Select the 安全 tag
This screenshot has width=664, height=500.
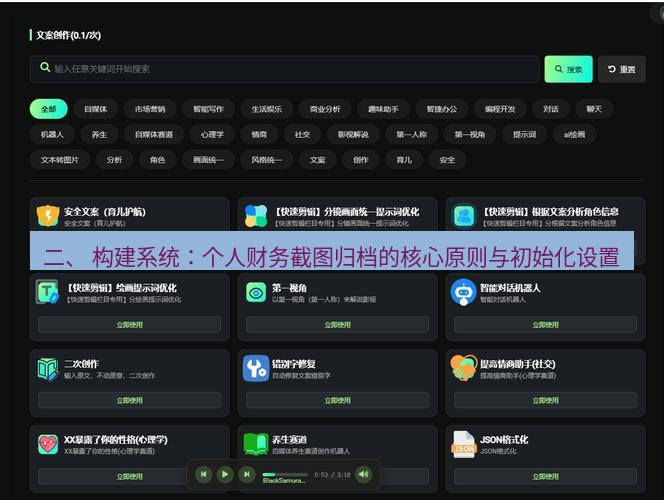coord(447,160)
